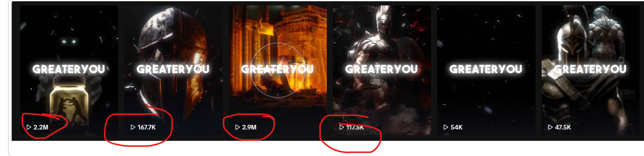Click the play triangle beside 2.9M

point(237,127)
